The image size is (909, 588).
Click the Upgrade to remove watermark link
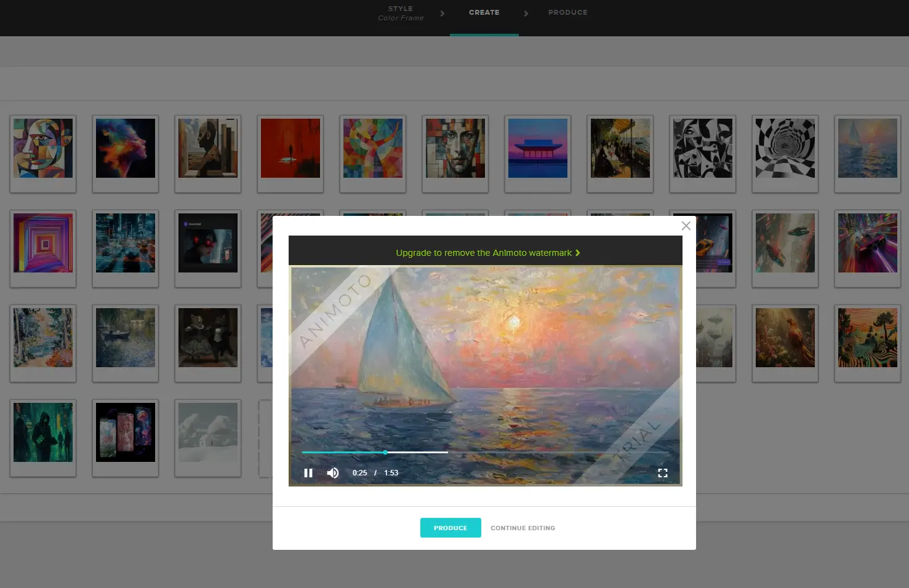point(487,253)
